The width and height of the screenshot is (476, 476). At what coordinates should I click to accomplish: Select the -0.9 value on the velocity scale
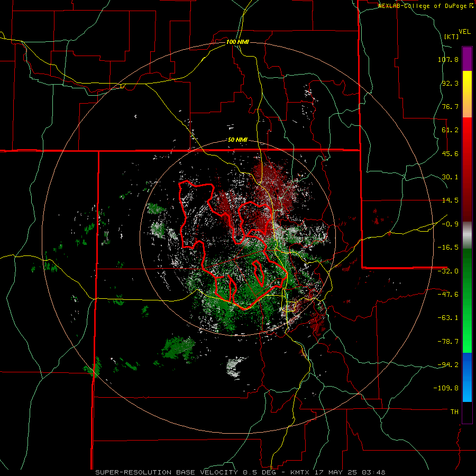click(x=450, y=224)
